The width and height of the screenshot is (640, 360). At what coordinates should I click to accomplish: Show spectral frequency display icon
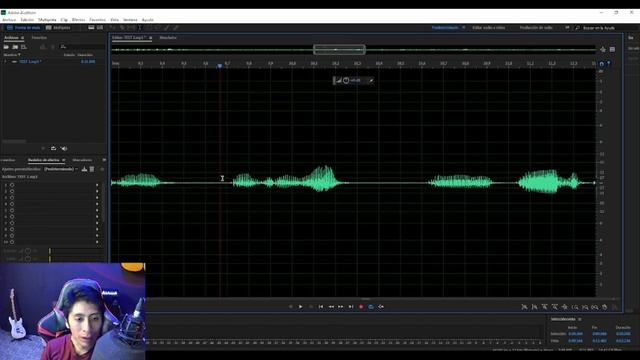(91, 28)
